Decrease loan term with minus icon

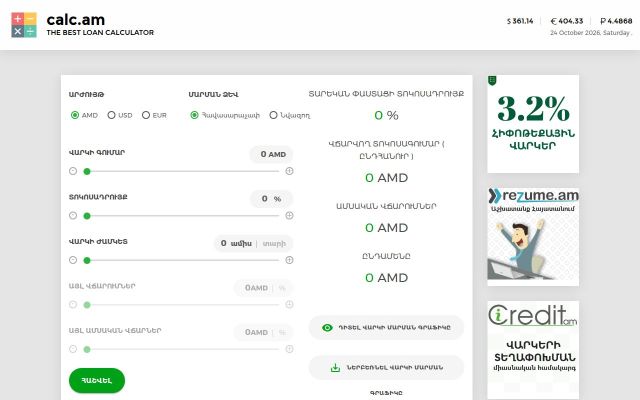tap(73, 260)
